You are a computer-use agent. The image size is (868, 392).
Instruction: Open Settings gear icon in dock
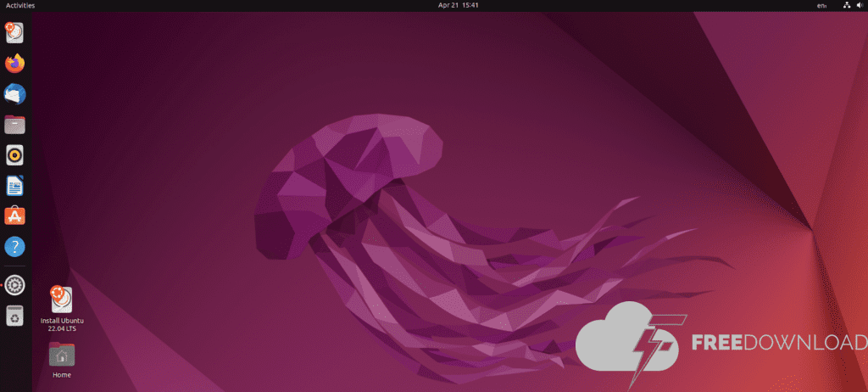tap(14, 285)
